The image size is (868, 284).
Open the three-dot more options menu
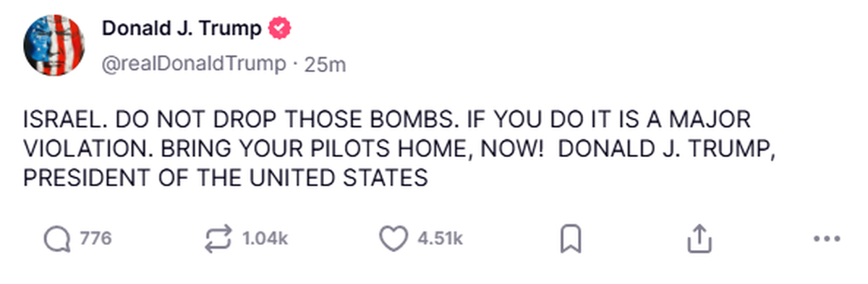pyautogui.click(x=826, y=238)
